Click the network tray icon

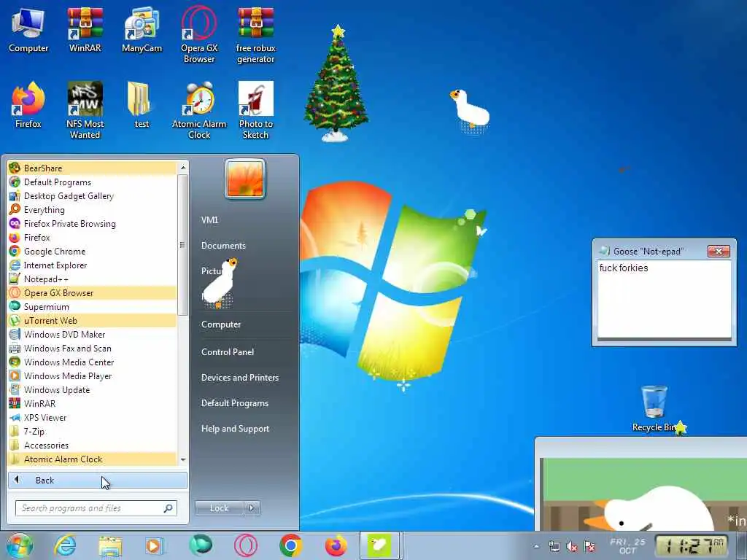point(554,547)
